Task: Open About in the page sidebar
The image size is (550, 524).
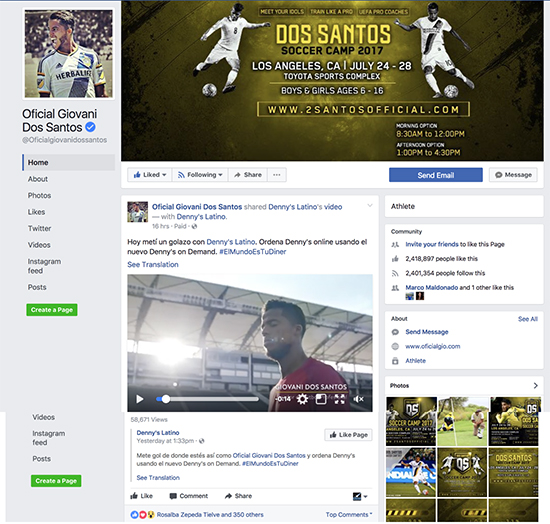Action: pyautogui.click(x=38, y=179)
